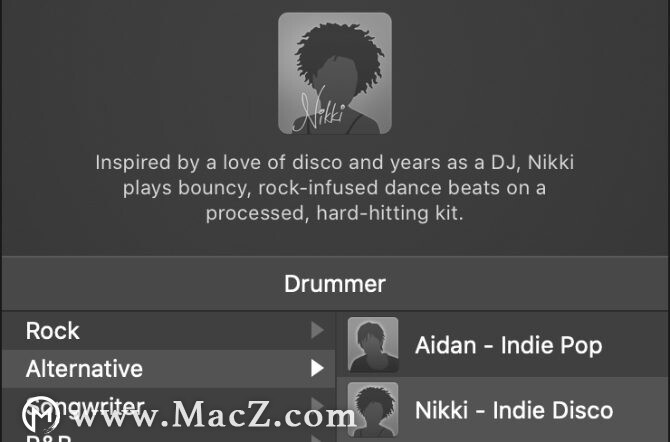Click the circular MacZ logo icon

pos(41,414)
